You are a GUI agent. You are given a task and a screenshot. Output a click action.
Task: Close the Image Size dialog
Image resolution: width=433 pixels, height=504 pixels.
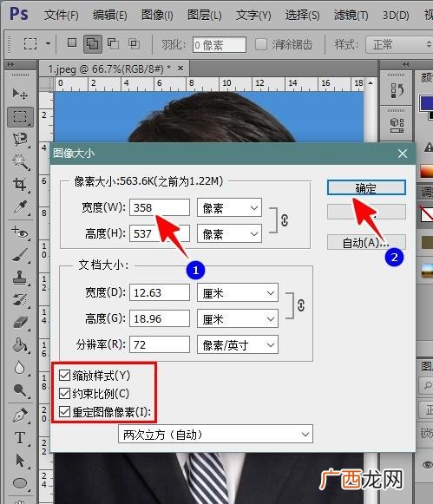click(403, 154)
